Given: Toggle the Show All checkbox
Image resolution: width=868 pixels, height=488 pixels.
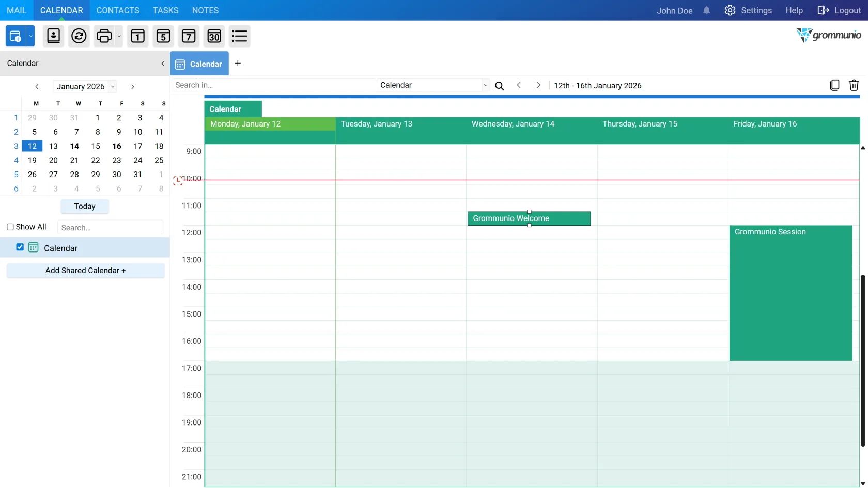Looking at the screenshot, I should [x=10, y=227].
